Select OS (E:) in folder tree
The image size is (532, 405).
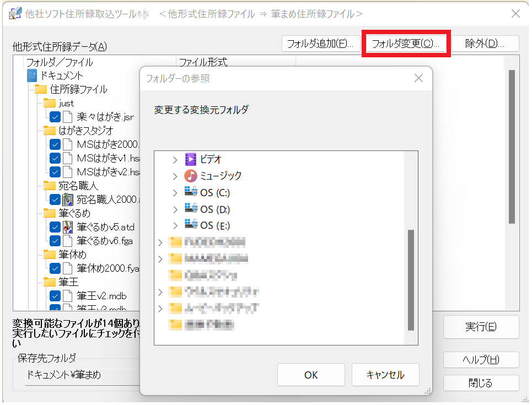pyautogui.click(x=215, y=226)
